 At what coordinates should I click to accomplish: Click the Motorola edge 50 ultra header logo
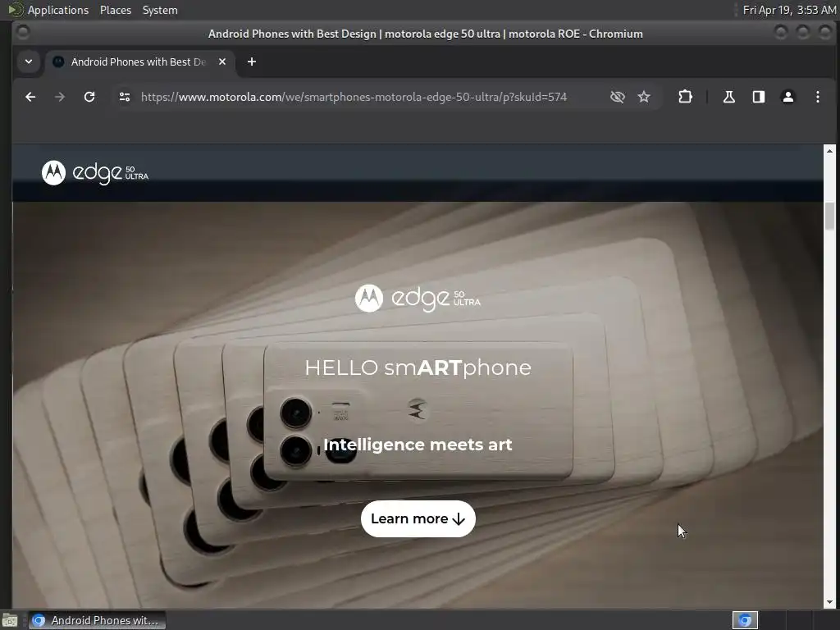95,172
